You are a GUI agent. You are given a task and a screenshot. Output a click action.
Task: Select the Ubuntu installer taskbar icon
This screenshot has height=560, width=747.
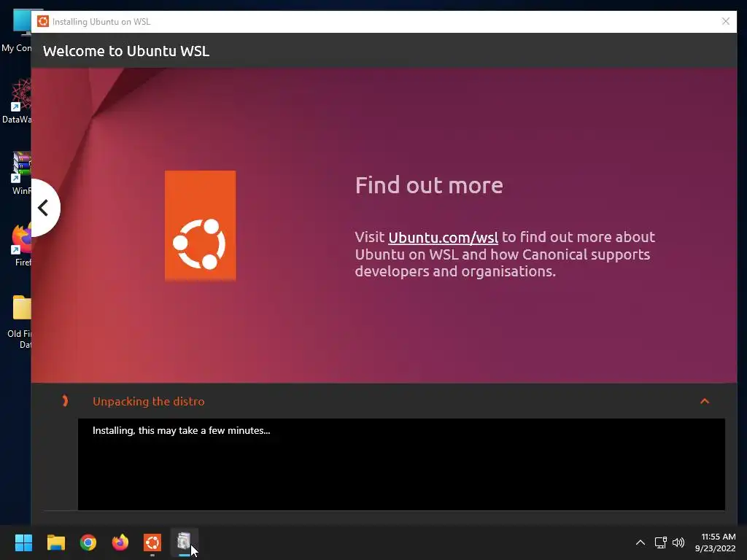tap(152, 542)
